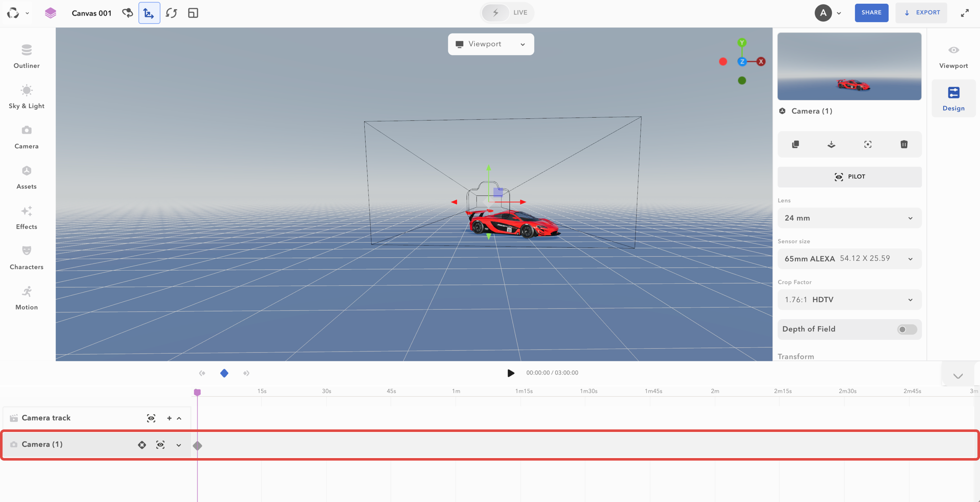Viewport: 980px width, 502px height.
Task: Click the PILOT button
Action: tap(849, 177)
